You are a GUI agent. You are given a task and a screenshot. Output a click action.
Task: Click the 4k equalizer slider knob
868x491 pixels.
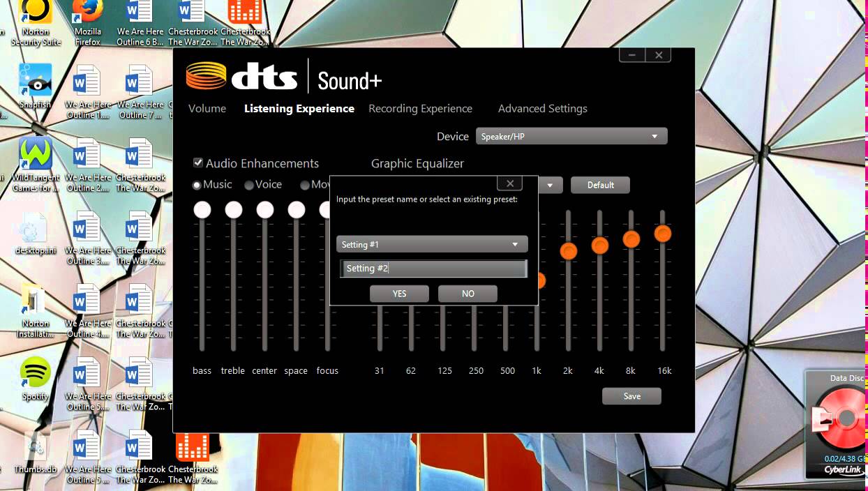(600, 245)
